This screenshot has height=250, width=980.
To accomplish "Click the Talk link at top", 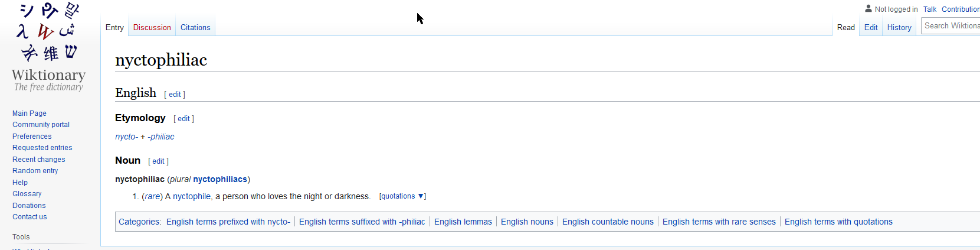I will 930,9.
